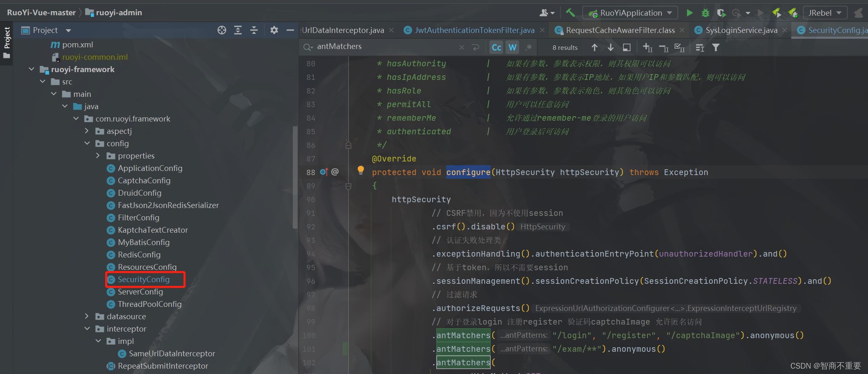Build project with the hammer icon
The image size is (868, 374).
570,13
